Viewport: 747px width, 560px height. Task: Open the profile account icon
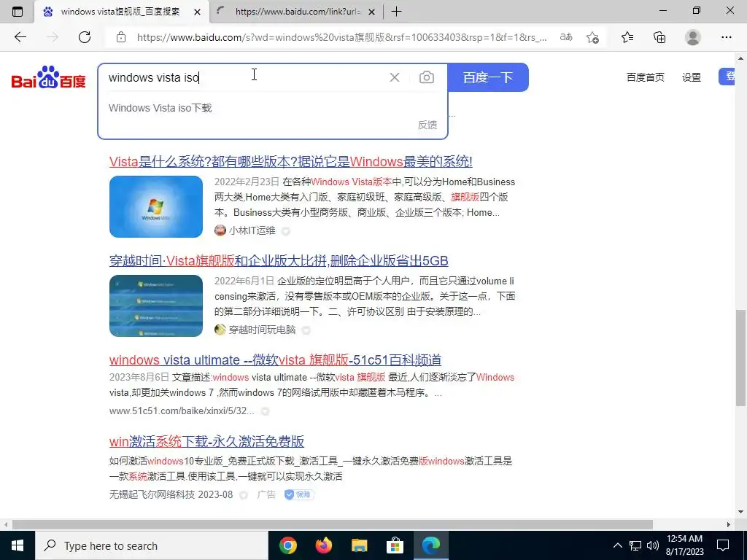click(x=693, y=37)
